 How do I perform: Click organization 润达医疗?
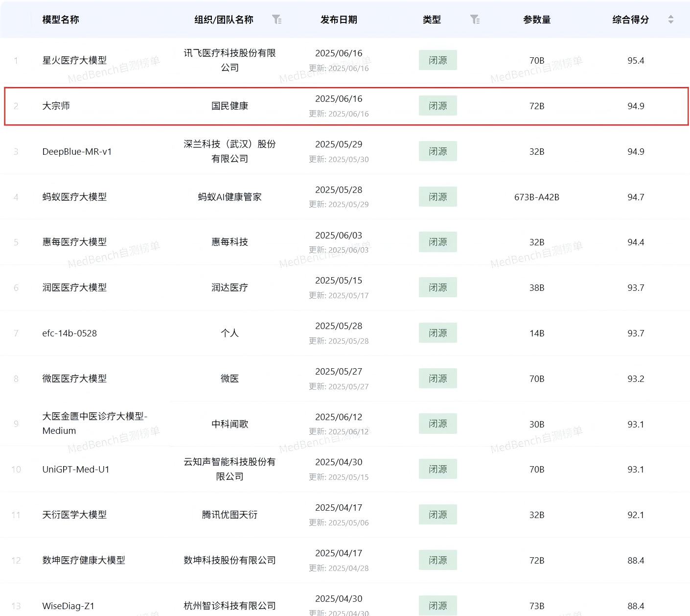click(230, 287)
